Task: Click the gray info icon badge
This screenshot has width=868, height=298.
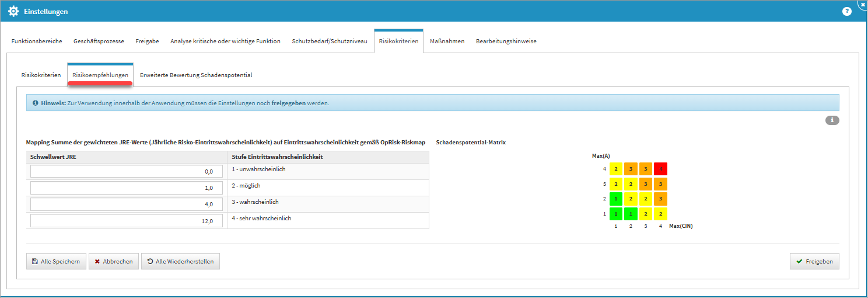Action: [x=832, y=120]
